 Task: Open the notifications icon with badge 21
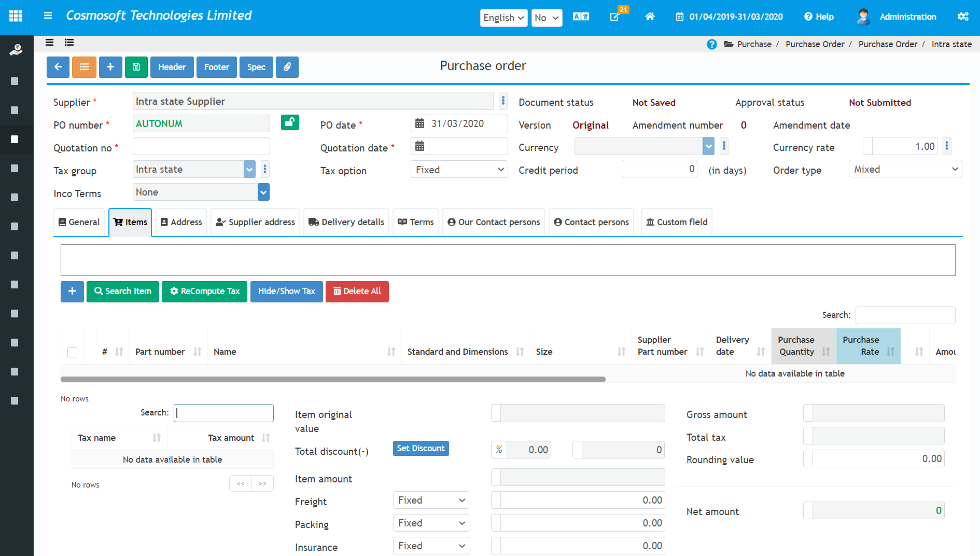click(615, 17)
